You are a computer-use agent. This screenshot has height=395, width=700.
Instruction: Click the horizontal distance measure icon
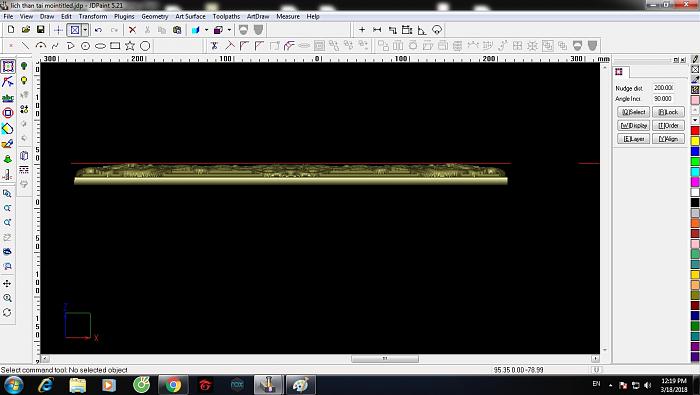(377, 30)
